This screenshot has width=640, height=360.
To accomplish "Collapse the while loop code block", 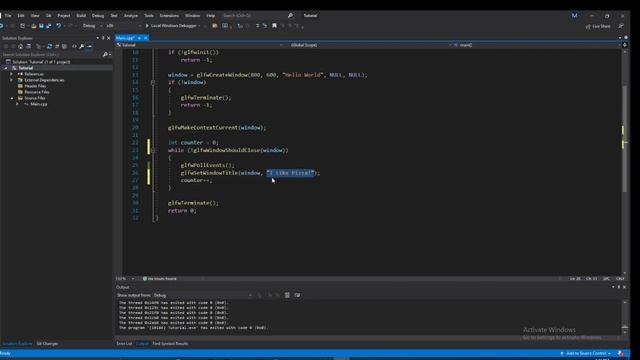I will click(x=153, y=150).
